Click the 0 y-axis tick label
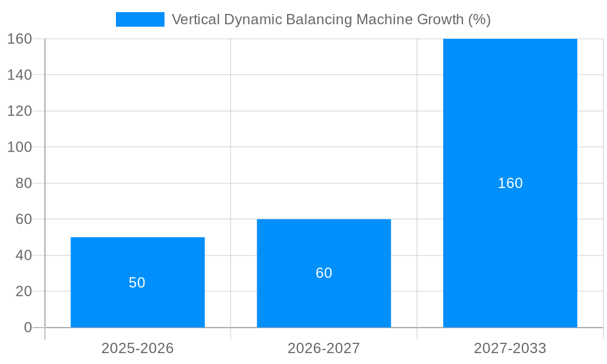 [29, 326]
